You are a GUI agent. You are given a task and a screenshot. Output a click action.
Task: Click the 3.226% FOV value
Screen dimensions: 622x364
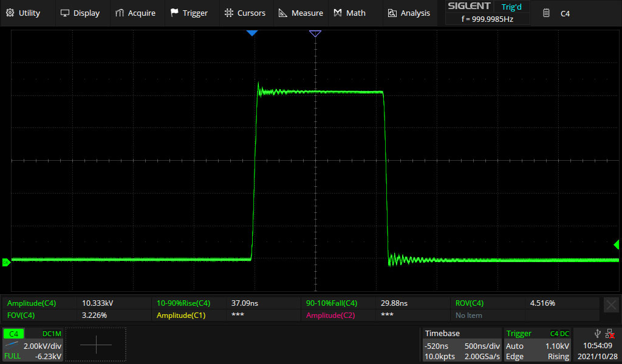click(94, 315)
